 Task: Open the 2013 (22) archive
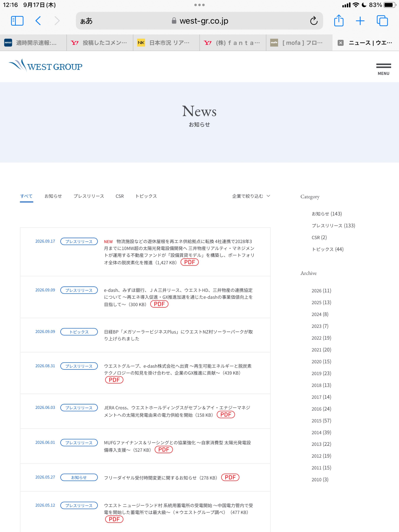[321, 444]
